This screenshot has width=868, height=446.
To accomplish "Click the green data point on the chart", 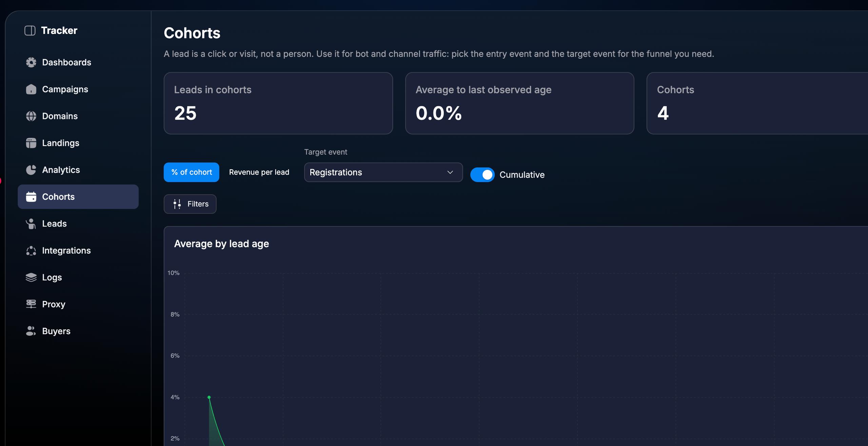I will coord(209,397).
